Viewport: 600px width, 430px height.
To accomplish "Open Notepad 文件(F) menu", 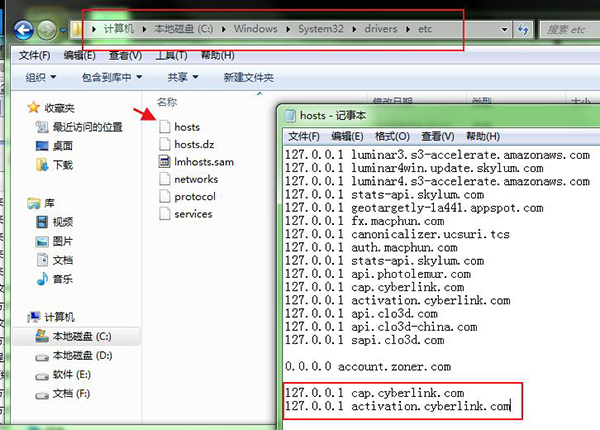I will pos(304,137).
